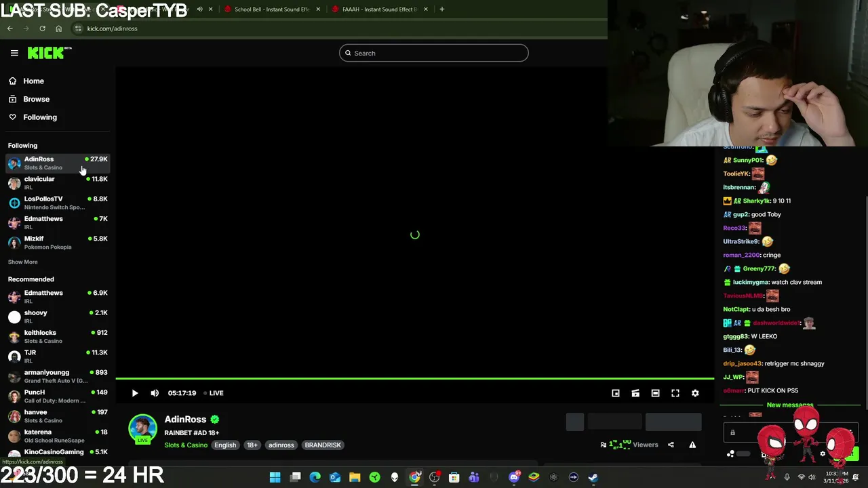
Task: Seek on the green stream progress bar
Action: coord(414,379)
